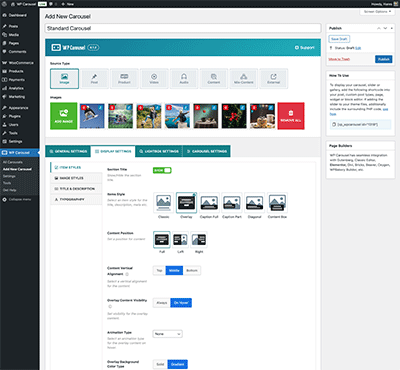The height and width of the screenshot is (370, 400).
Task: Open Typography sub-section
Action: pyautogui.click(x=76, y=199)
